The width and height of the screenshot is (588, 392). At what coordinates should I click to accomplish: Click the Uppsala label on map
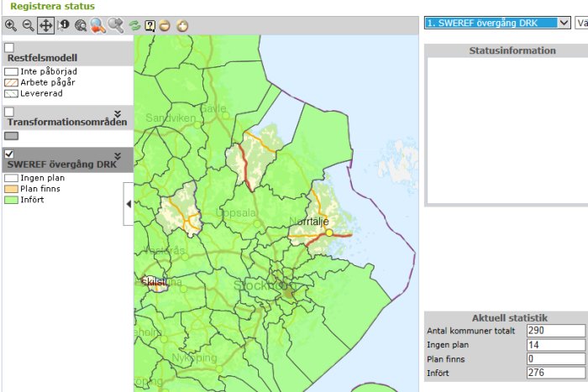point(236,213)
